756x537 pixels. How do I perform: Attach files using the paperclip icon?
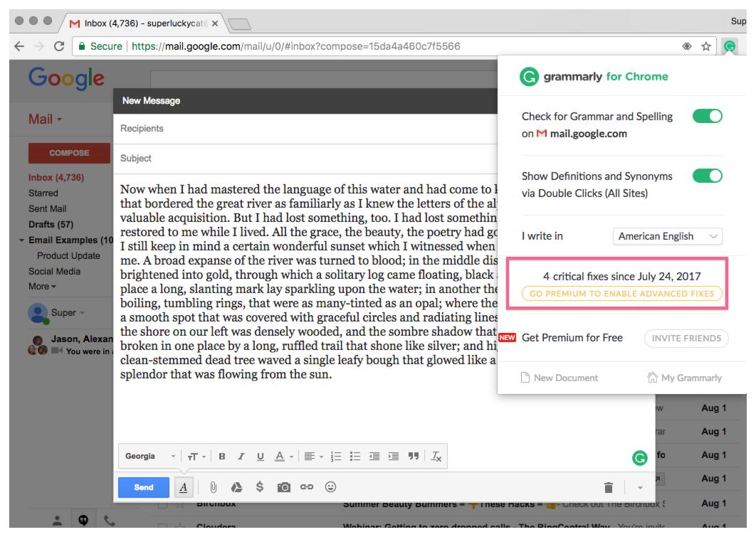[x=213, y=487]
